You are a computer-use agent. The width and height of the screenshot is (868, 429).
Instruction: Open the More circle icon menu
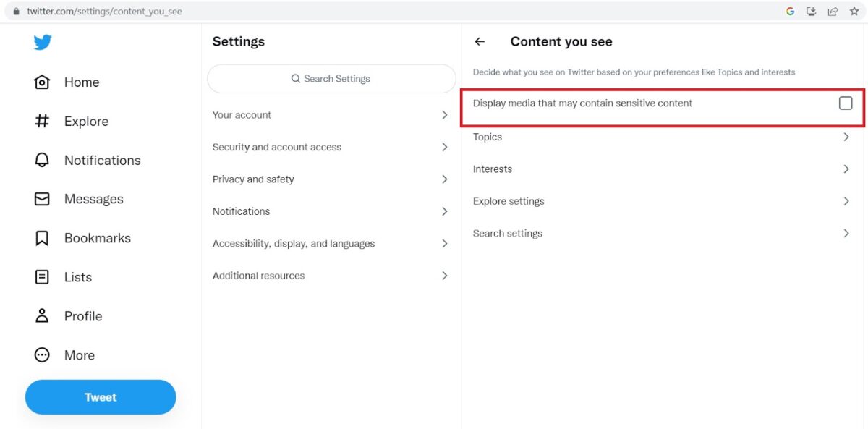pos(42,355)
